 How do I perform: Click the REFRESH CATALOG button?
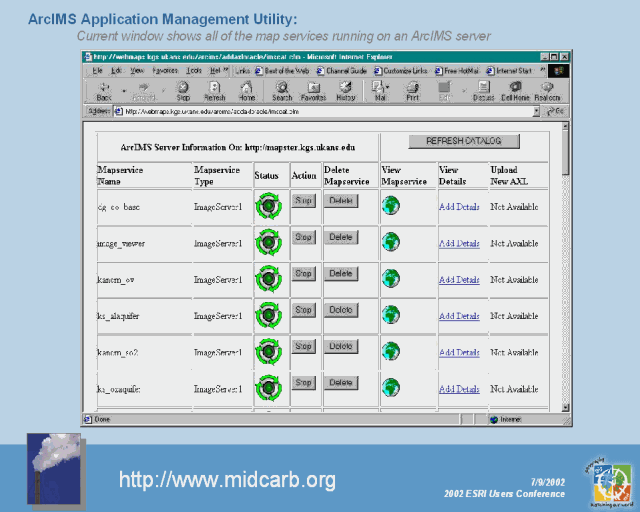(464, 141)
